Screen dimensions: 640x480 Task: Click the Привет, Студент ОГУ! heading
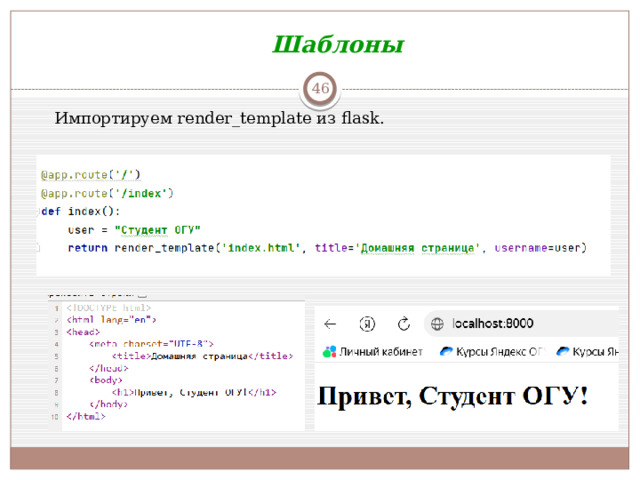tap(453, 396)
